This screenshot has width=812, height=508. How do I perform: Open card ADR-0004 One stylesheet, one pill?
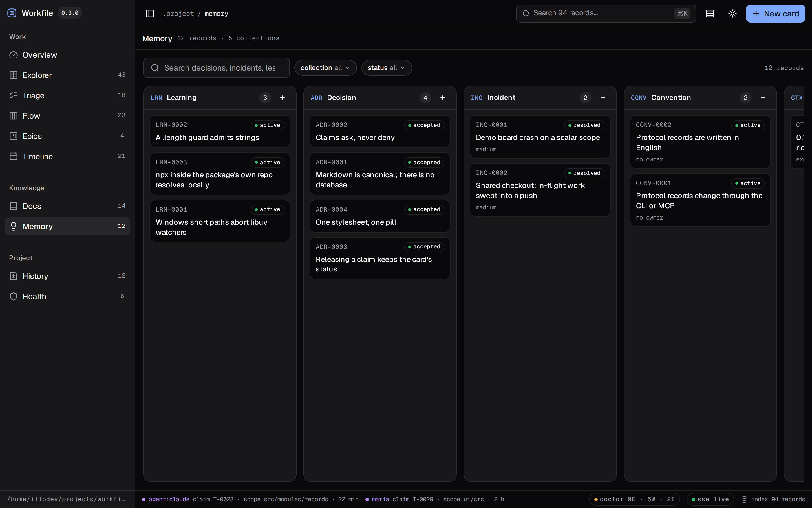click(x=380, y=216)
